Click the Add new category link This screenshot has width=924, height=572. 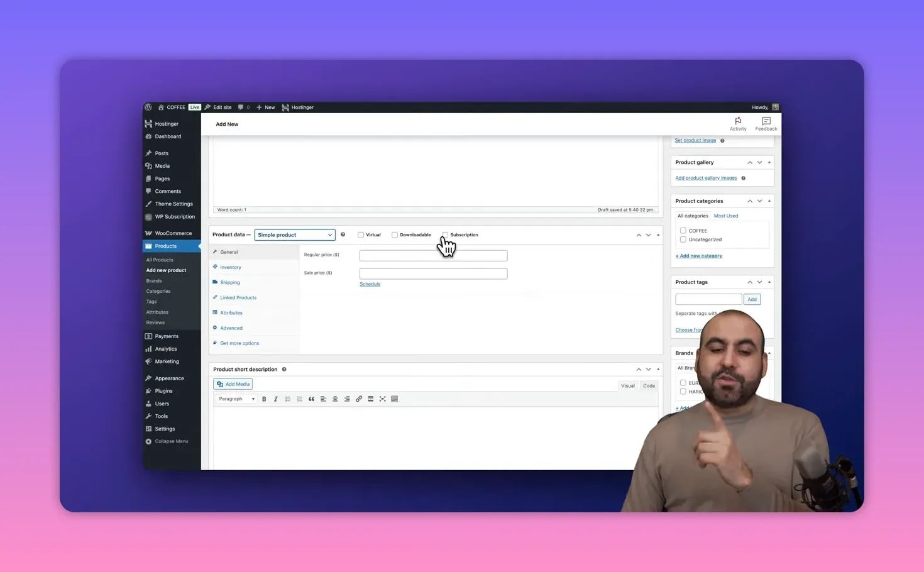click(698, 255)
